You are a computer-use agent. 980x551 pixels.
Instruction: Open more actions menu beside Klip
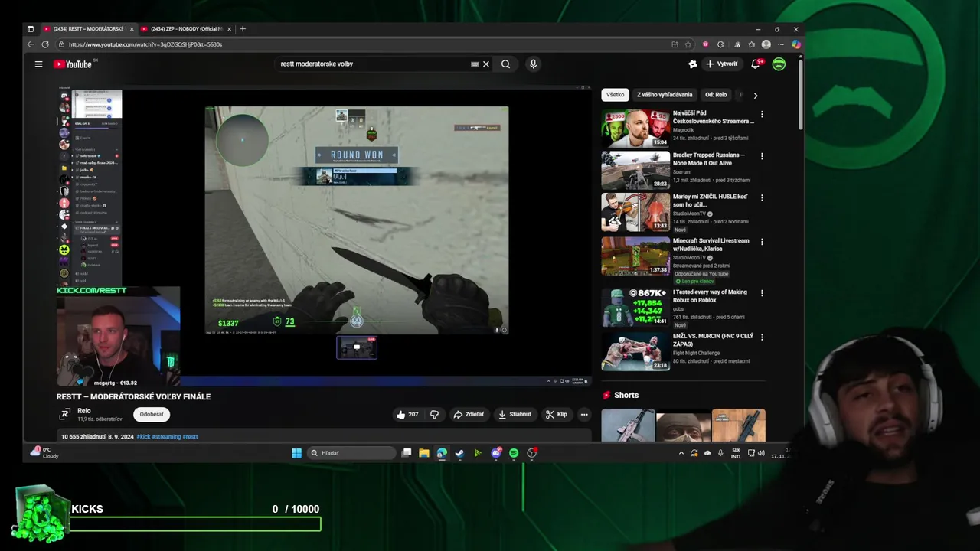pyautogui.click(x=584, y=415)
